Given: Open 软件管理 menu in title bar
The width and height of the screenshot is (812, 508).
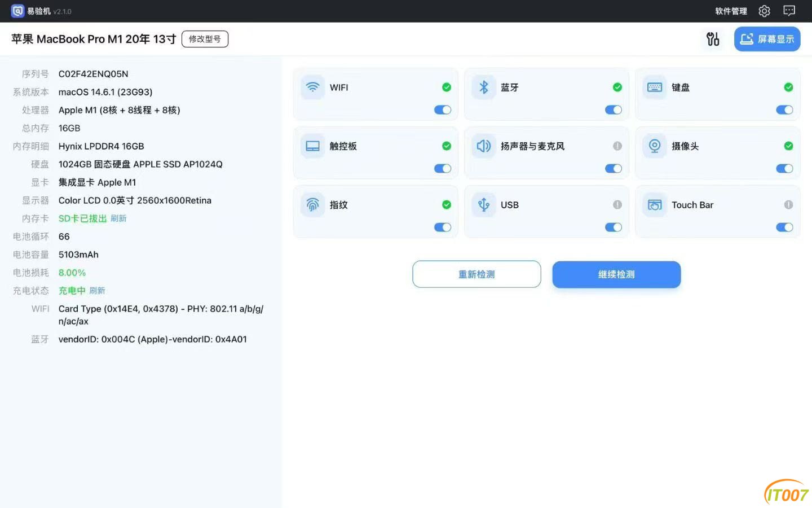Looking at the screenshot, I should [x=731, y=11].
